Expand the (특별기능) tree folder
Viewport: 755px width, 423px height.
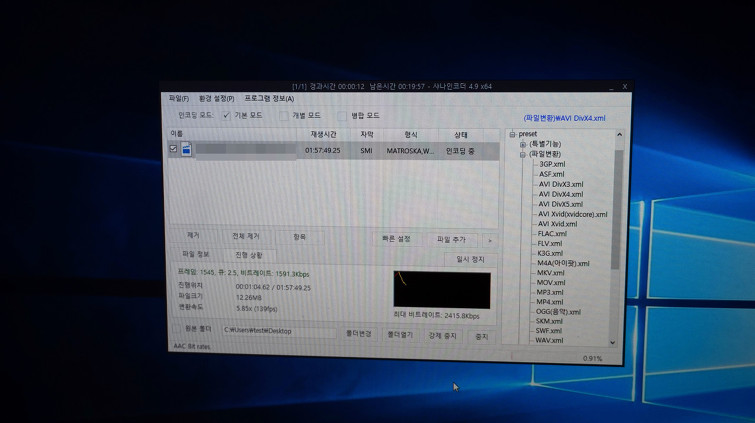(522, 145)
